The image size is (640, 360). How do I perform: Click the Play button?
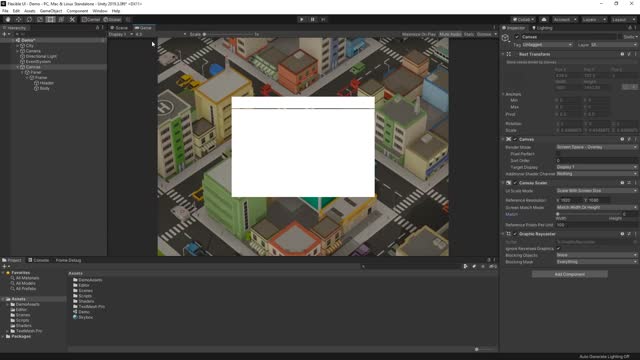click(302, 19)
